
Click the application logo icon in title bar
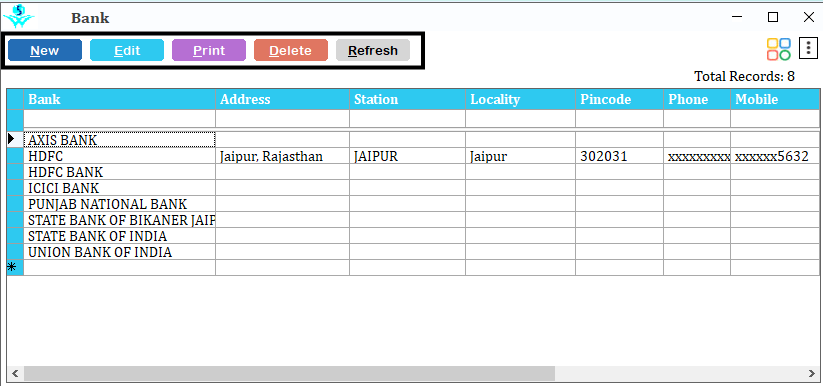click(x=18, y=16)
